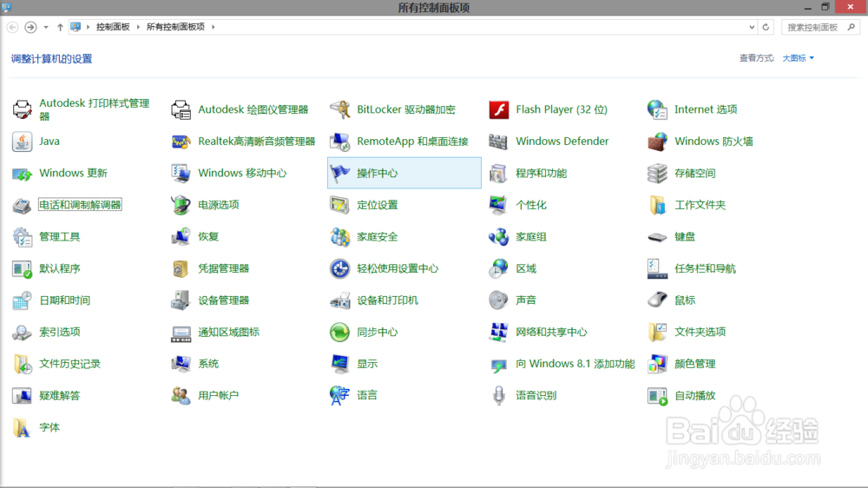868x488 pixels.
Task: Open the Autodesk 绘图仪管理器 icon
Action: pos(181,109)
